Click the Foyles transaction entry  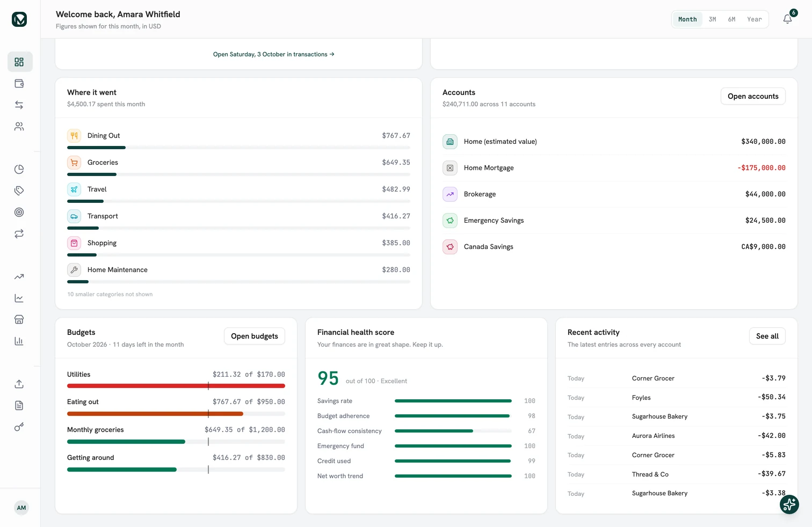pyautogui.click(x=677, y=398)
